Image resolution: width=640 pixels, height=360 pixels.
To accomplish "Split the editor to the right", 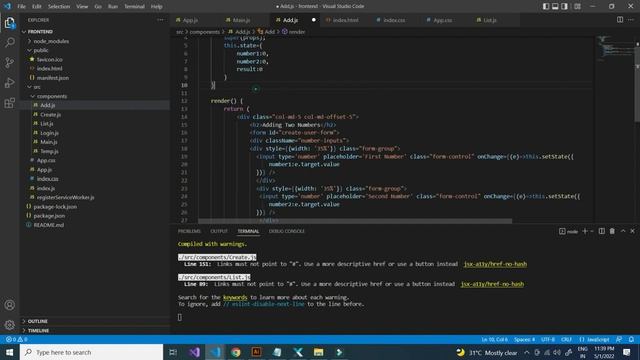I will [620, 20].
